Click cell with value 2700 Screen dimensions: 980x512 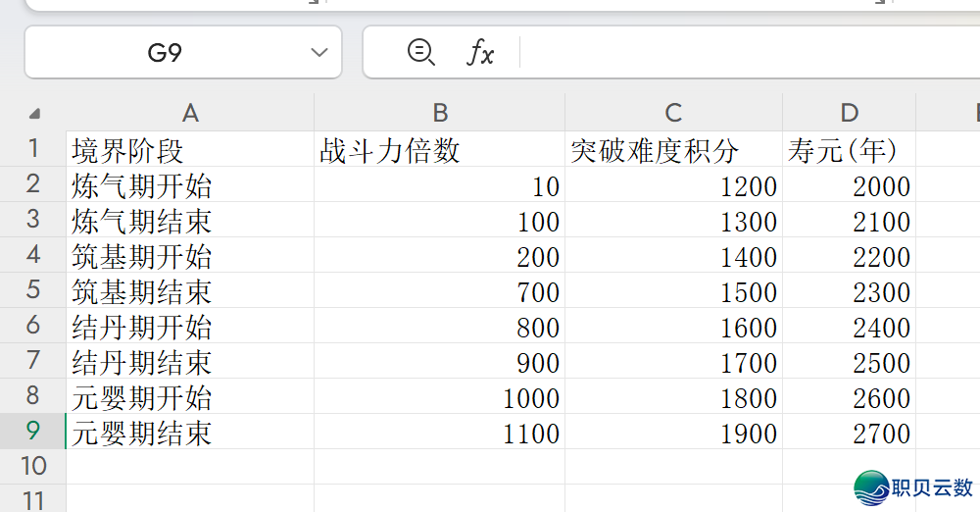point(849,432)
